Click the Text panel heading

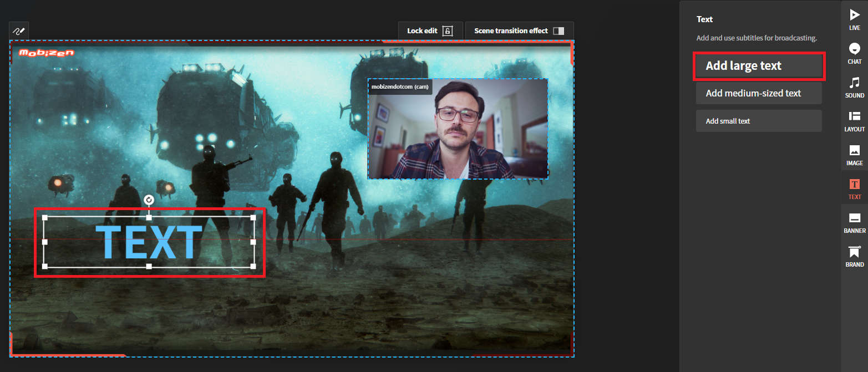pos(704,19)
